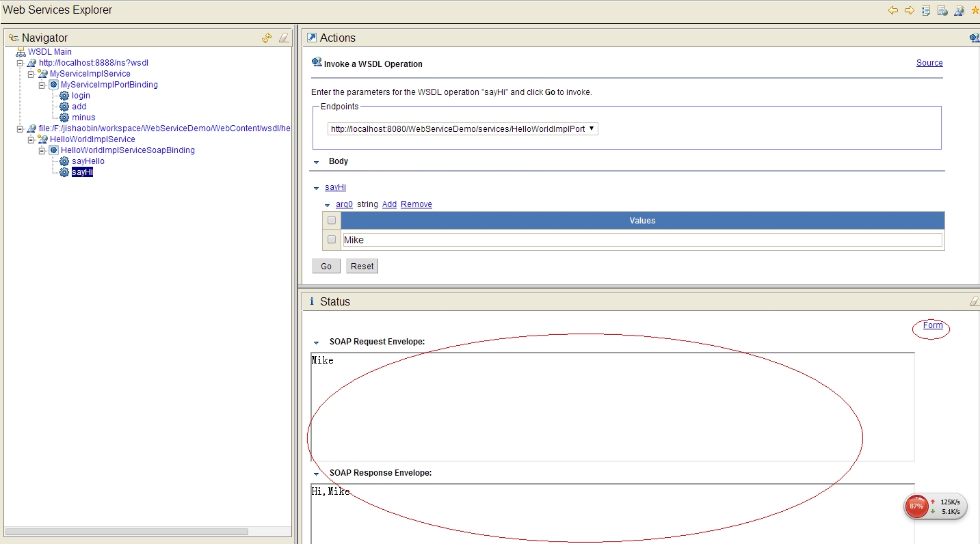Collapse the SOAP Request Envelope section
Viewport: 980px width, 544px height.
[317, 342]
